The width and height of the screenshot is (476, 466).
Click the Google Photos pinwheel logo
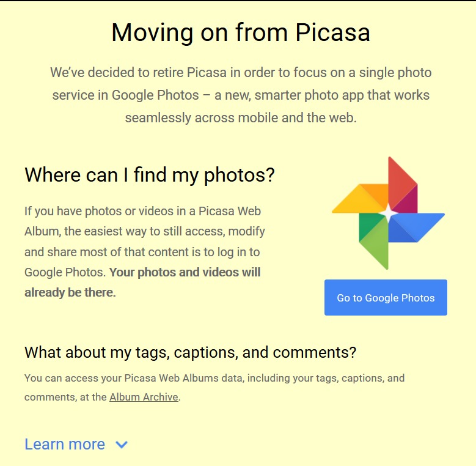[x=388, y=213]
